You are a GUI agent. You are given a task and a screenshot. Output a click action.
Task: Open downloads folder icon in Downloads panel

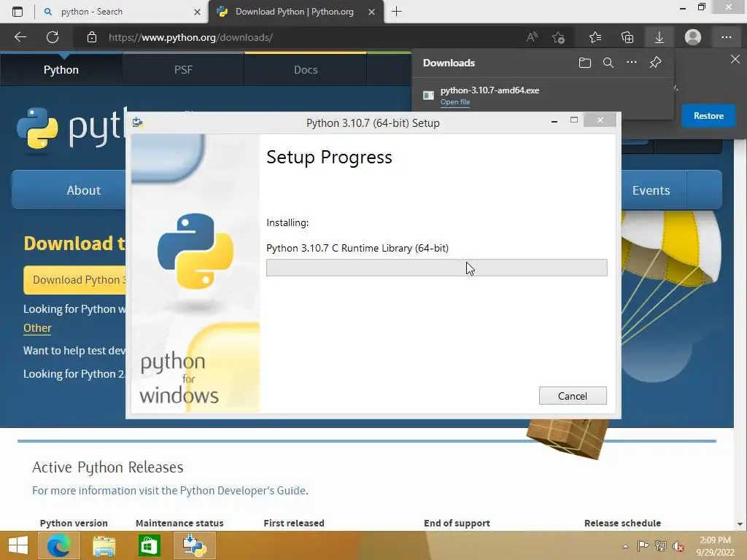coord(585,63)
